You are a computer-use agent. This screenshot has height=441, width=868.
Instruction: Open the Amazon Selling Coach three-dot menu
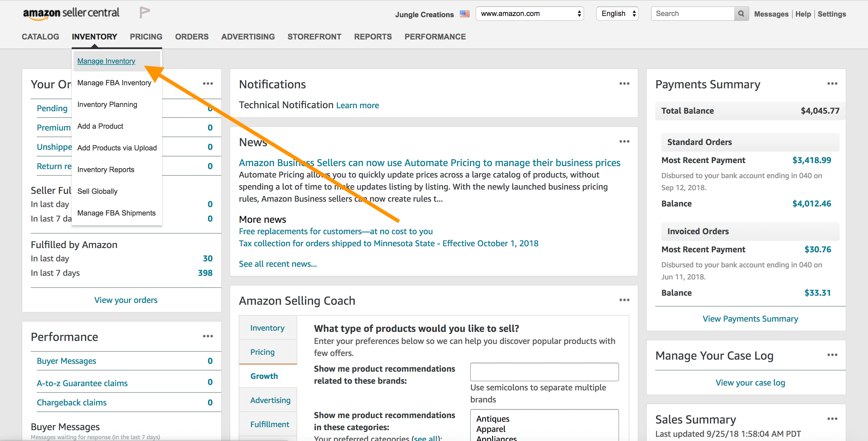(624, 300)
